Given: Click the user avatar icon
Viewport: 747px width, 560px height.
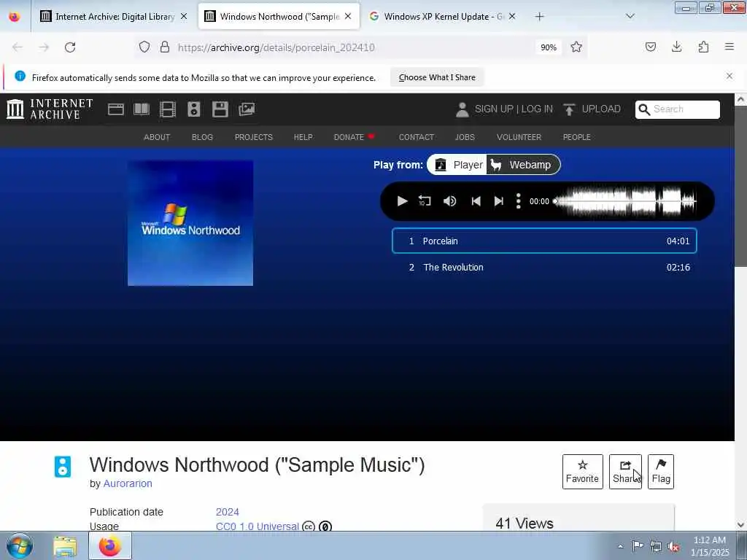Looking at the screenshot, I should point(462,109).
